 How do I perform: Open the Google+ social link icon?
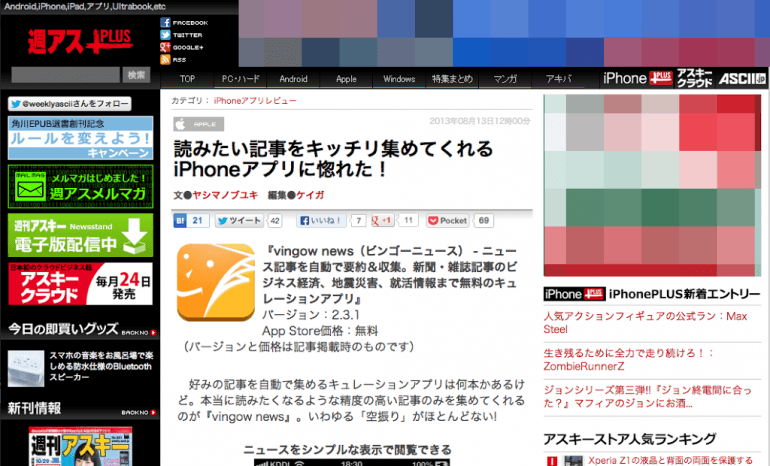(x=165, y=47)
